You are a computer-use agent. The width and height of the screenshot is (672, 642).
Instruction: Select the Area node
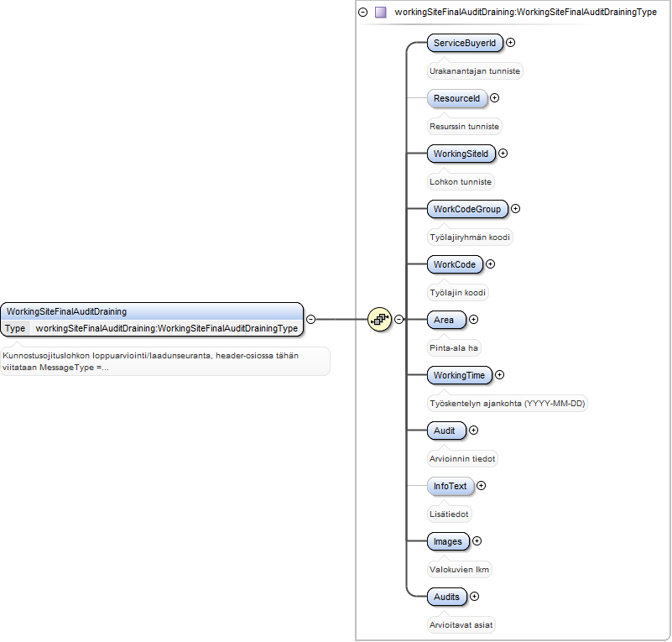tap(446, 320)
